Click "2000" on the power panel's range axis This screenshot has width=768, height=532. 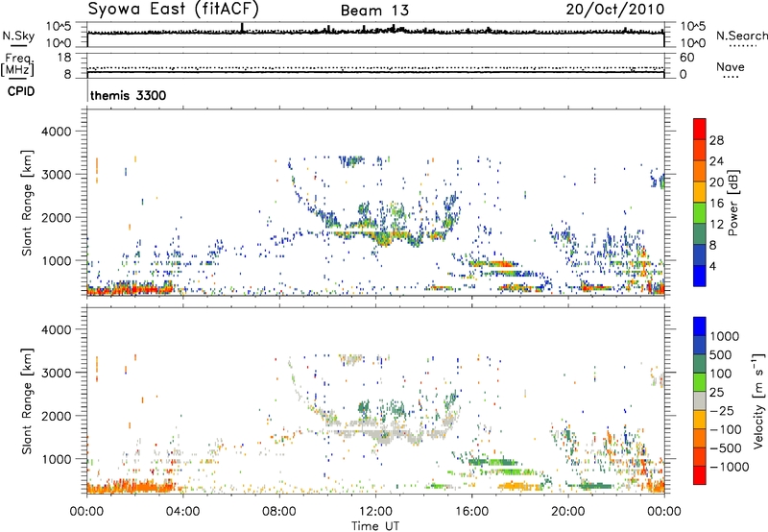(57, 217)
